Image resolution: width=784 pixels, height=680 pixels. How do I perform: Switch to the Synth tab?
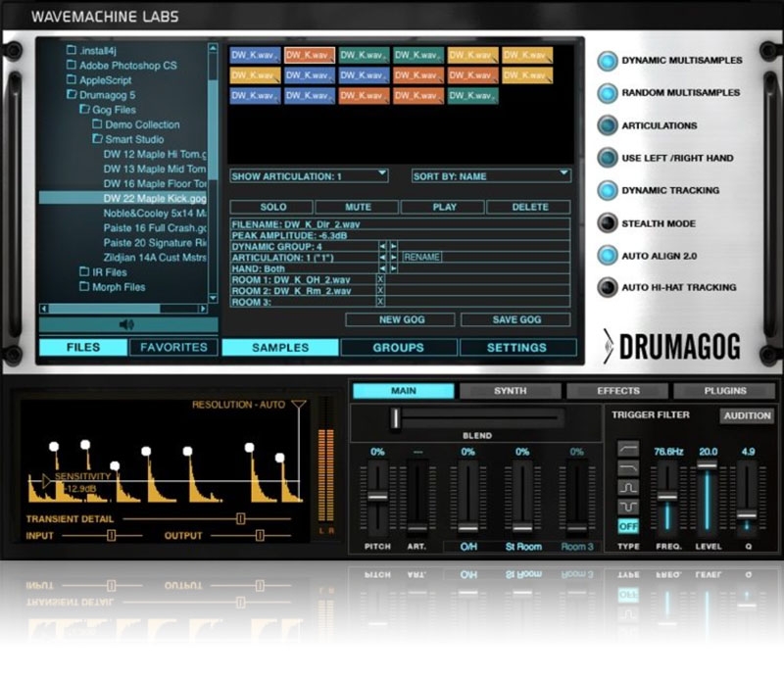point(511,391)
